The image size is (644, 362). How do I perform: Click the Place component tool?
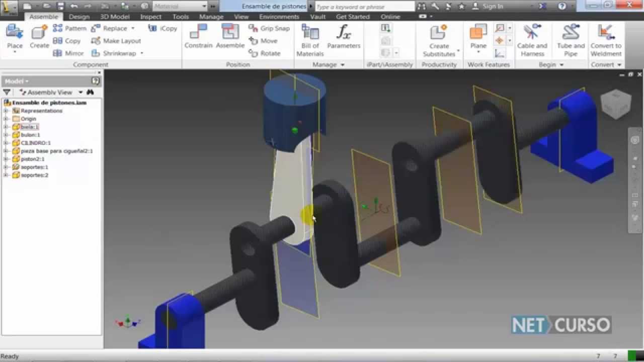pyautogui.click(x=15, y=38)
